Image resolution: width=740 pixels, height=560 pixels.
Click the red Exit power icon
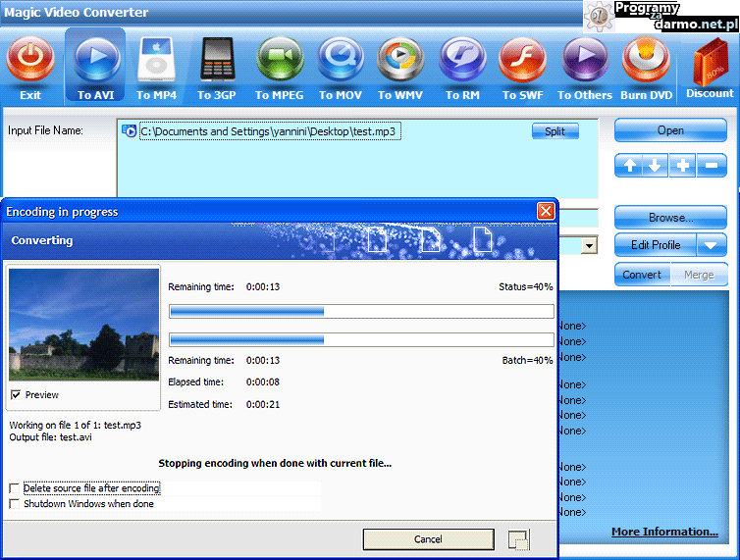(x=30, y=60)
